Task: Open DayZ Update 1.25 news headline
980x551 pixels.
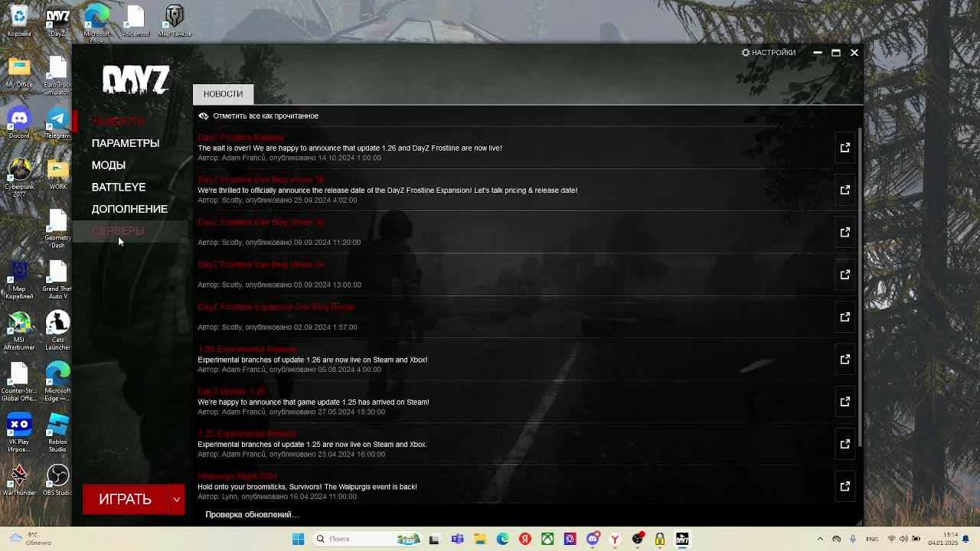Action: [x=231, y=392]
